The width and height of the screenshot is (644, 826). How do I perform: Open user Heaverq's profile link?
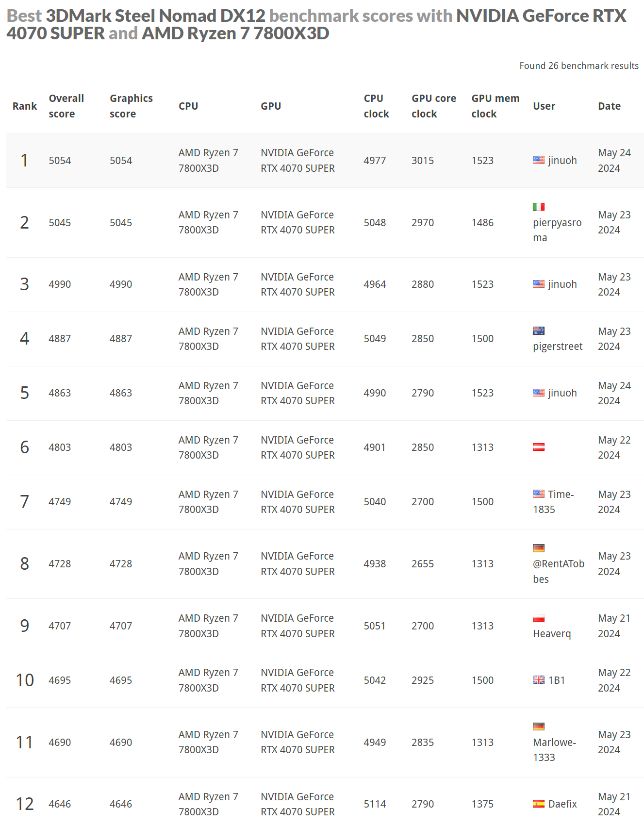click(552, 634)
